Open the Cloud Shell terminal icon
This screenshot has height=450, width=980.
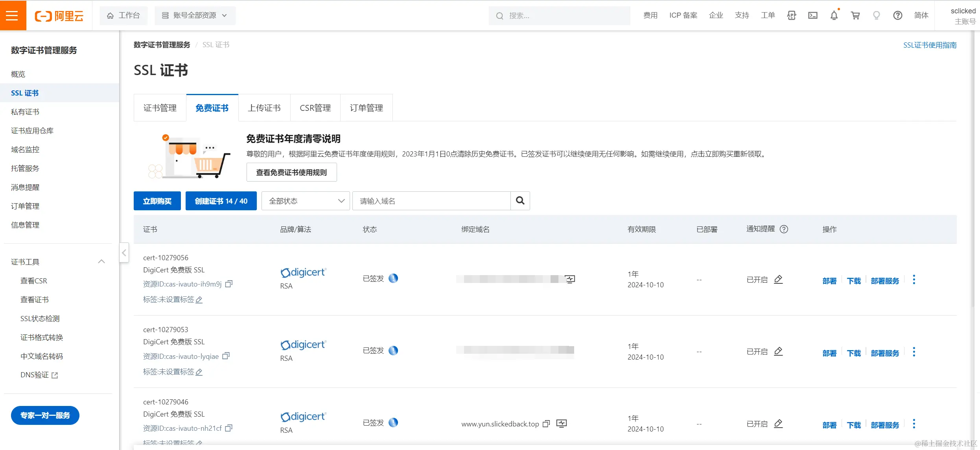tap(812, 15)
